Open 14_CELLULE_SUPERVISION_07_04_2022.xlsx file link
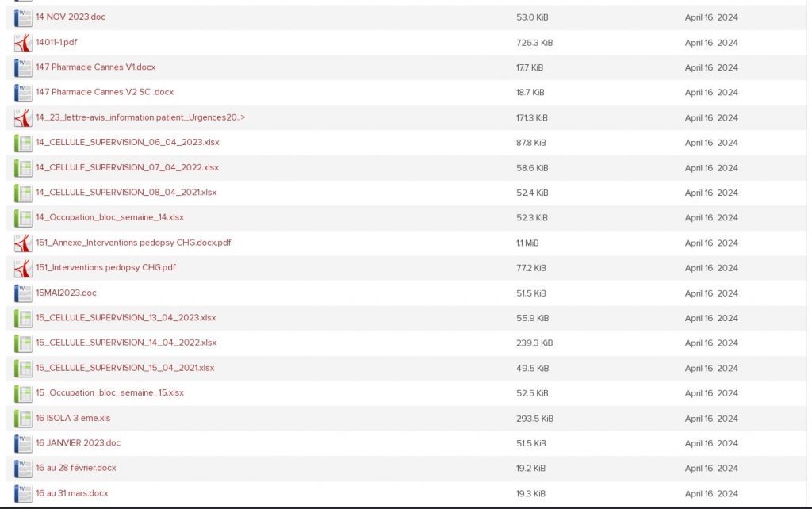This screenshot has height=509, width=812. point(127,168)
